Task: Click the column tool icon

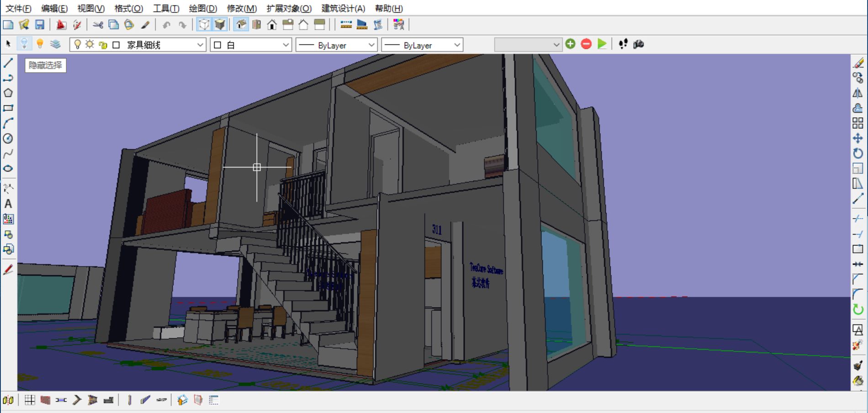Action: coord(130,400)
